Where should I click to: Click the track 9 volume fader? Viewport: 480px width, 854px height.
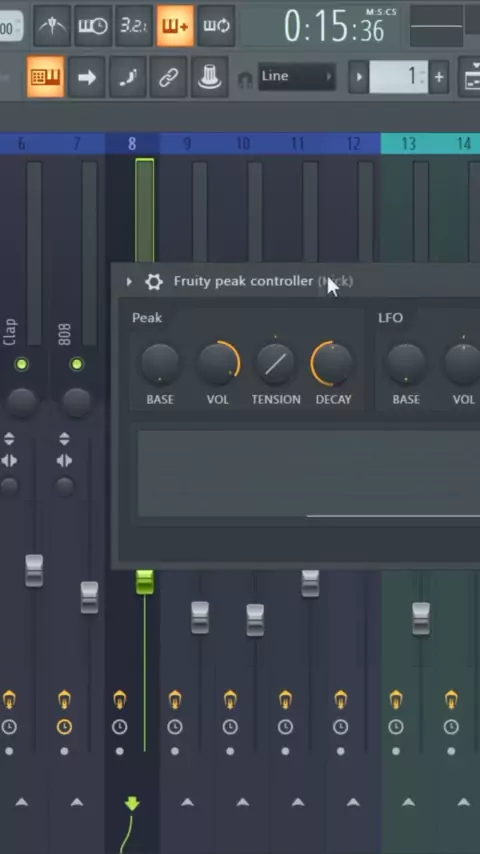click(199, 618)
